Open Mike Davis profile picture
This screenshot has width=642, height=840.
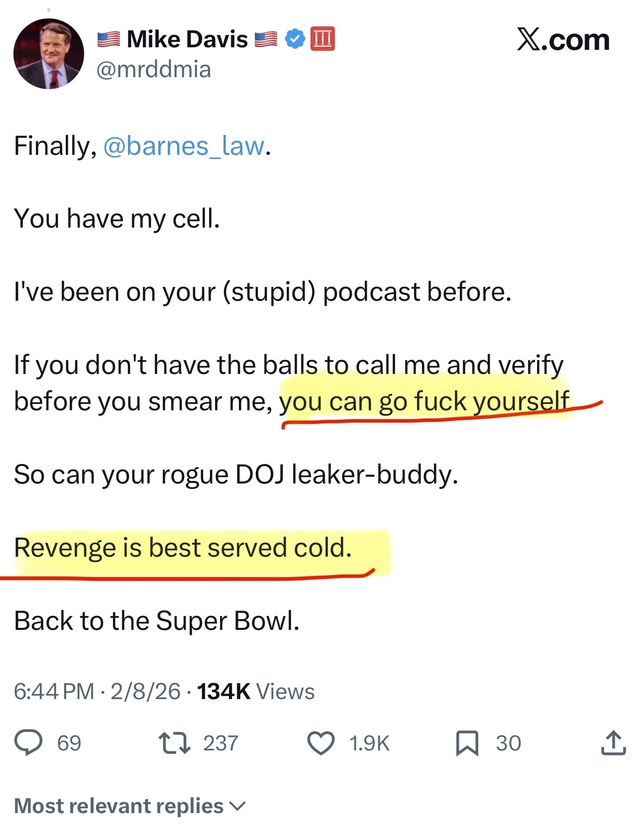point(49,54)
